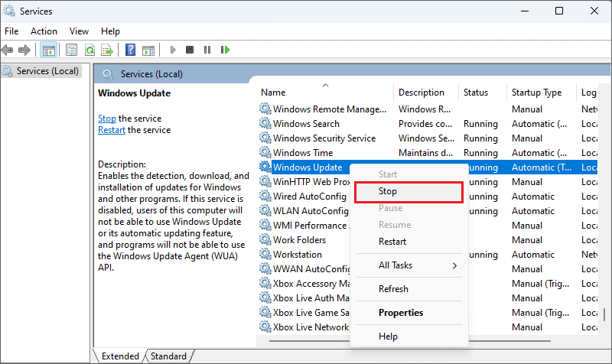Click the Windows Time gear icon
Screen dimensions: 612x364
265,152
